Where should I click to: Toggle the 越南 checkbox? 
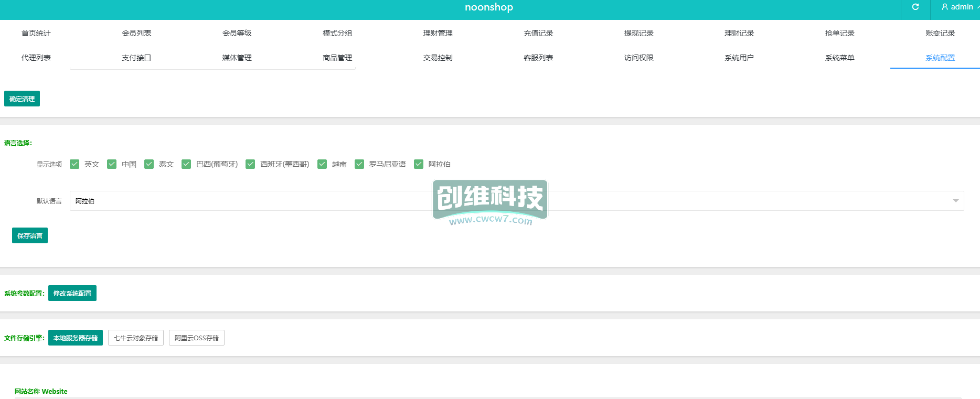[322, 164]
